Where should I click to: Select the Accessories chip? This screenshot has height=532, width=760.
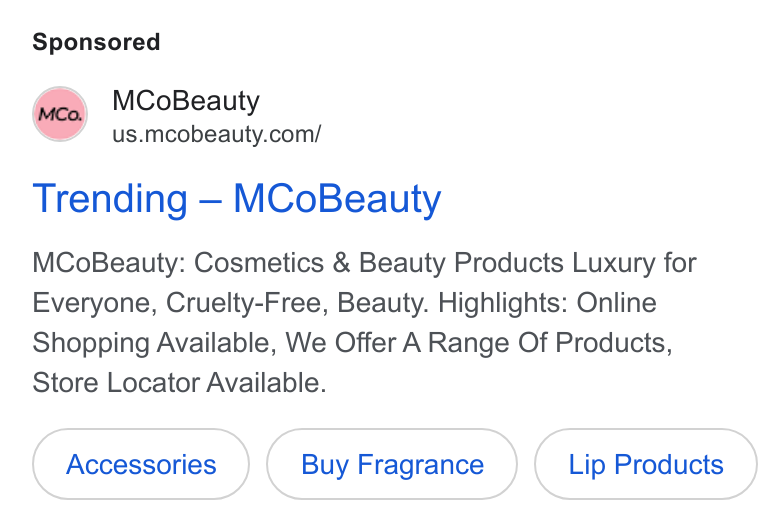[x=141, y=464]
